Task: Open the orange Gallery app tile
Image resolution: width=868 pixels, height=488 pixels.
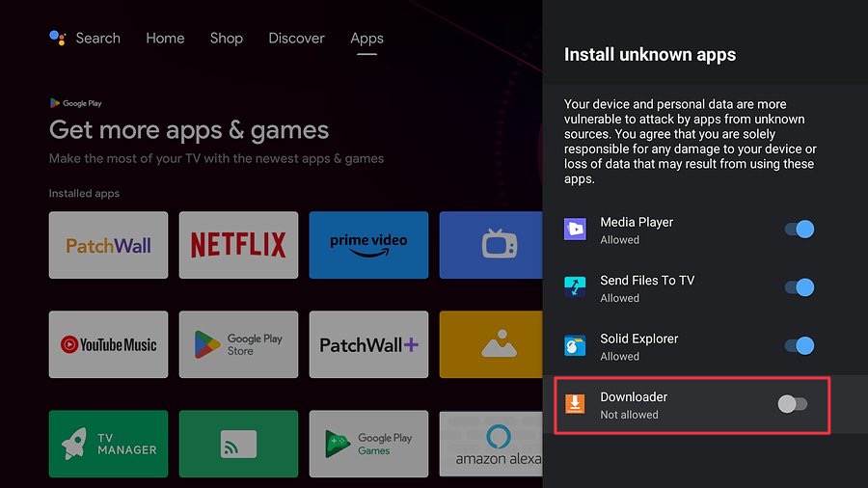Action: [491, 344]
